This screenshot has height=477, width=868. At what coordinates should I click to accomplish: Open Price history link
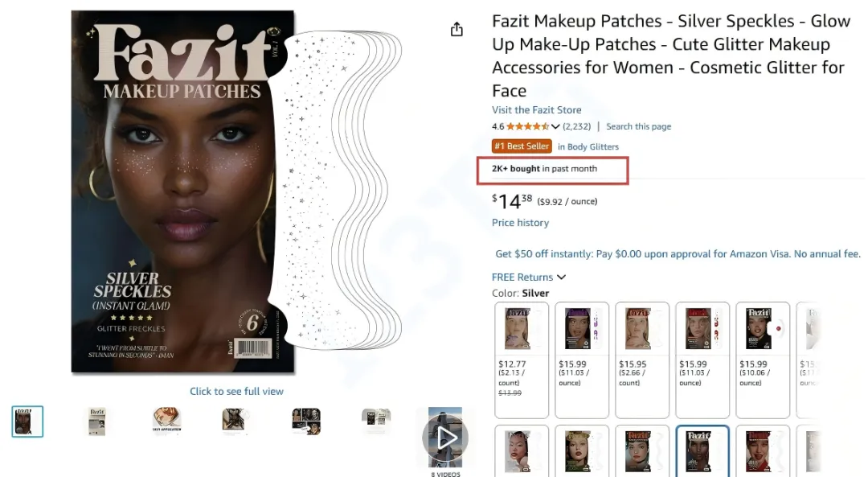(x=520, y=223)
